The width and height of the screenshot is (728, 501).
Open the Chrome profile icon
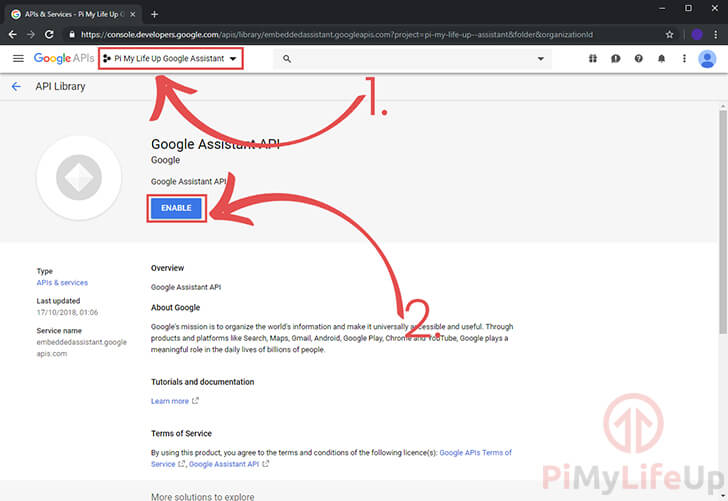[696, 34]
